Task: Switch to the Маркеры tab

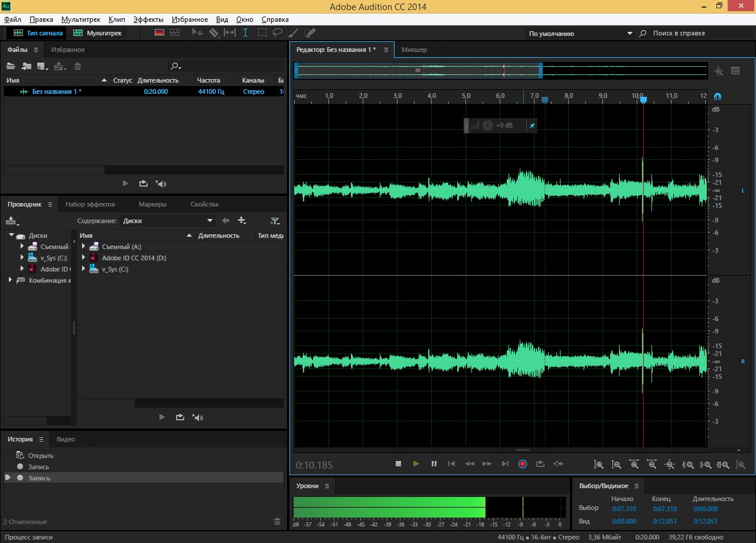Action: pos(152,204)
